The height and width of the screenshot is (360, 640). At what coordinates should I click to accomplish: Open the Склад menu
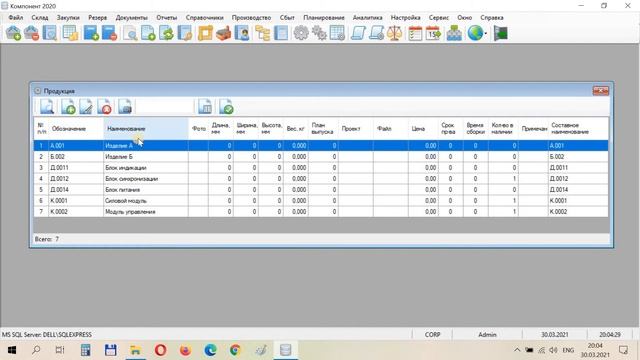click(x=40, y=18)
